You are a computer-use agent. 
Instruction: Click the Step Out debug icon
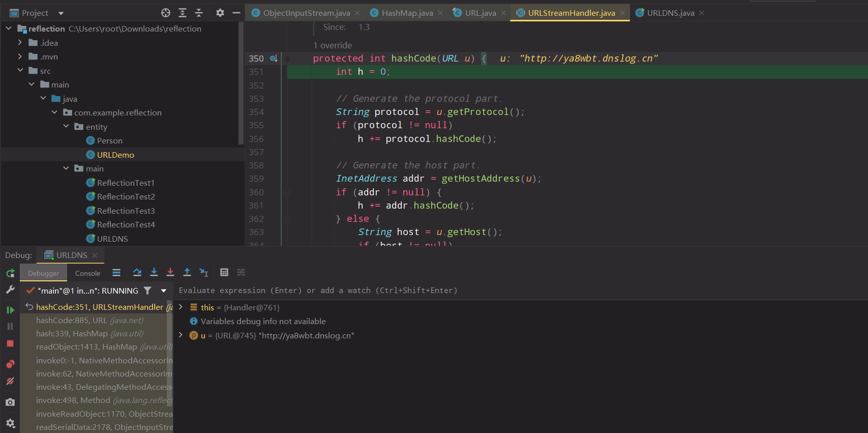click(x=187, y=273)
